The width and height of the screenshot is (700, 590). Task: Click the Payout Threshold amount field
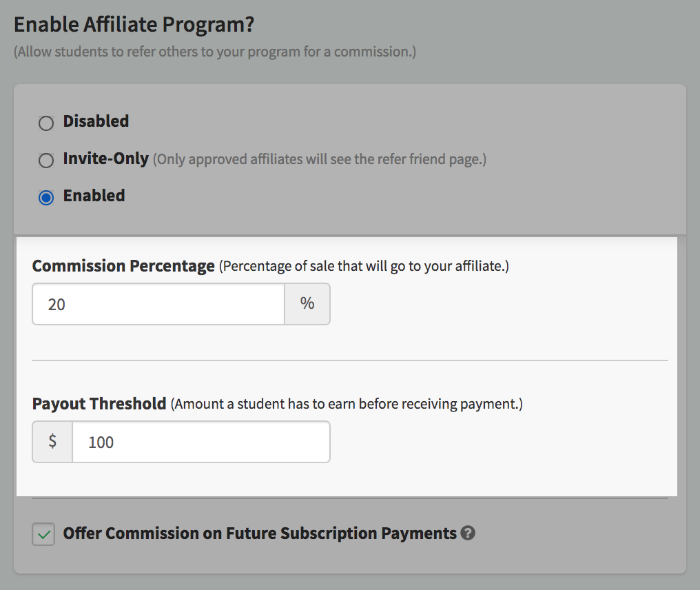(201, 442)
